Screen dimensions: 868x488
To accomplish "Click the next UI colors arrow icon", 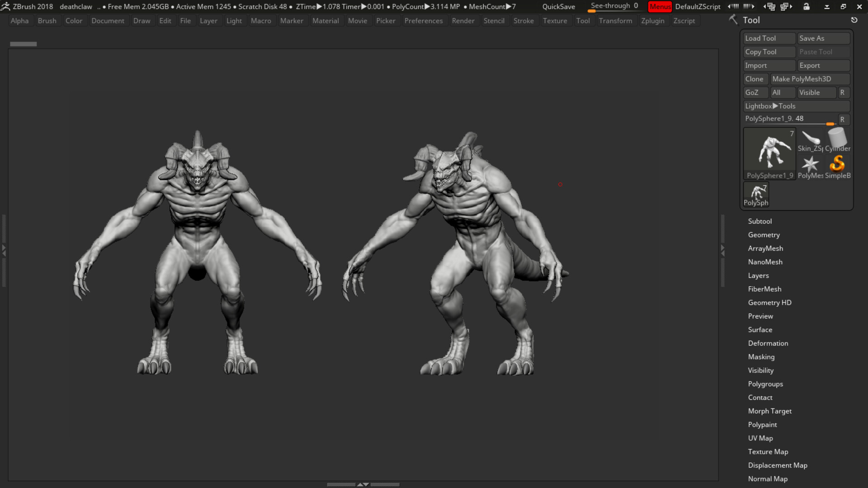I will click(x=749, y=6).
